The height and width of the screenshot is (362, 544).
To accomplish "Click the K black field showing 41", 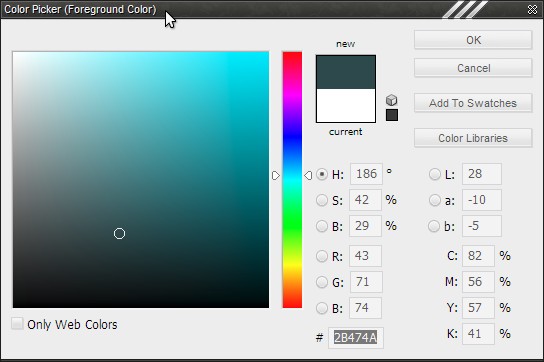I will click(478, 334).
